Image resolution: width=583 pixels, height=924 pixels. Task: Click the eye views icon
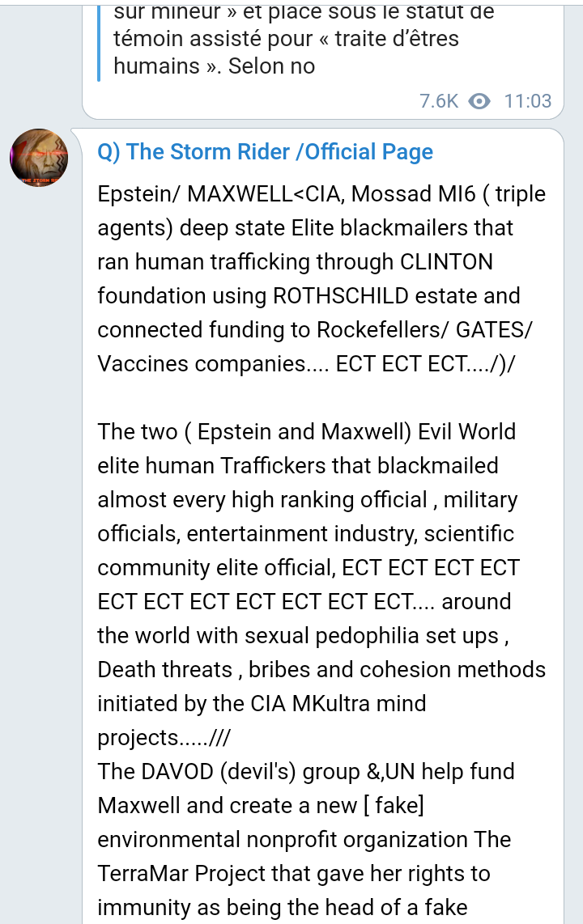[x=480, y=101]
